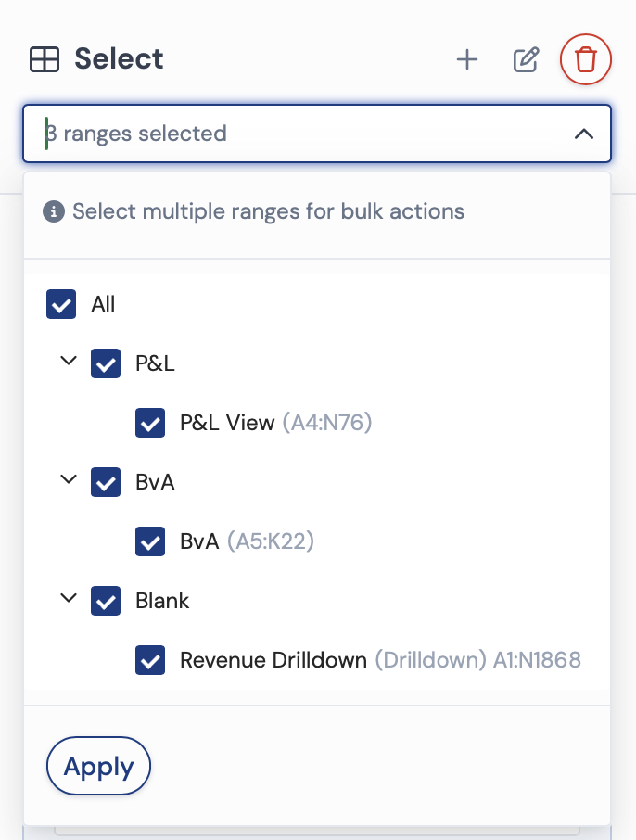636x840 pixels.
Task: Click into the ranges selected input field
Action: click(317, 134)
